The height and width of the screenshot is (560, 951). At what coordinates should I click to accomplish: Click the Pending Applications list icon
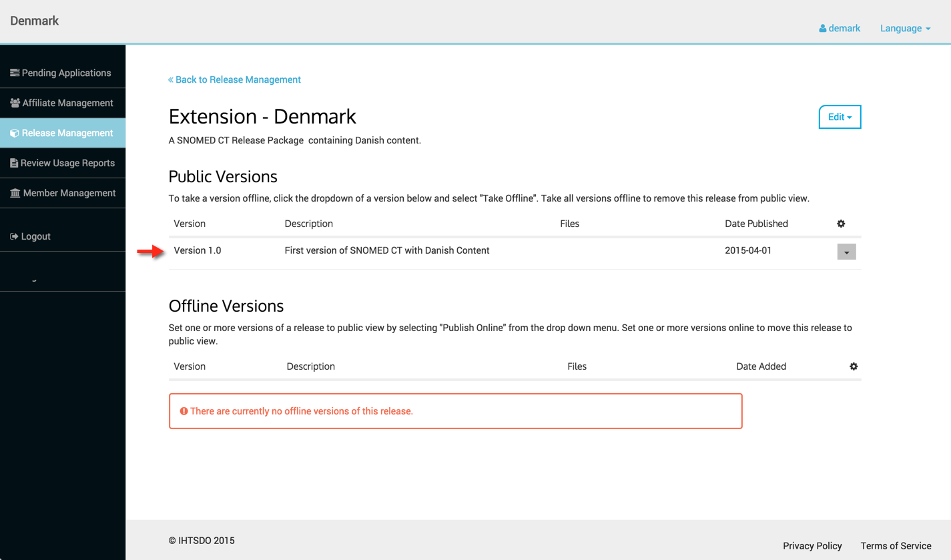click(x=14, y=73)
